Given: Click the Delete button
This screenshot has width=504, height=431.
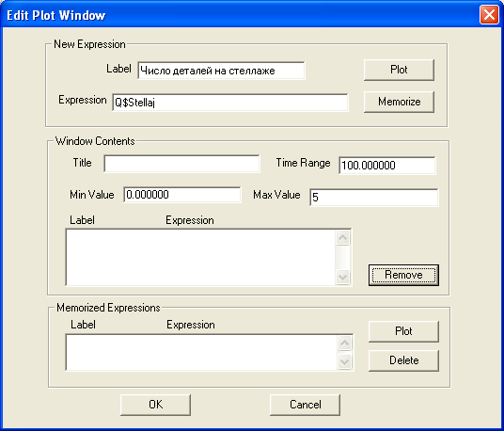Looking at the screenshot, I should coord(403,360).
